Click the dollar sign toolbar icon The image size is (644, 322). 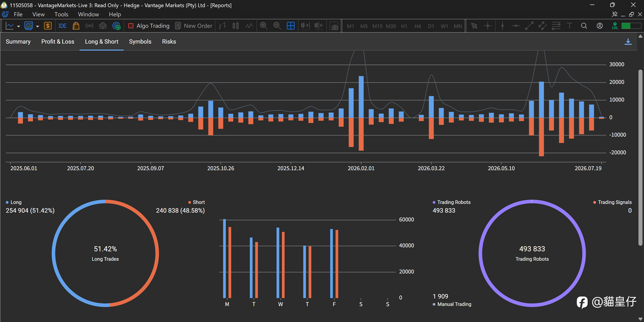[48, 26]
